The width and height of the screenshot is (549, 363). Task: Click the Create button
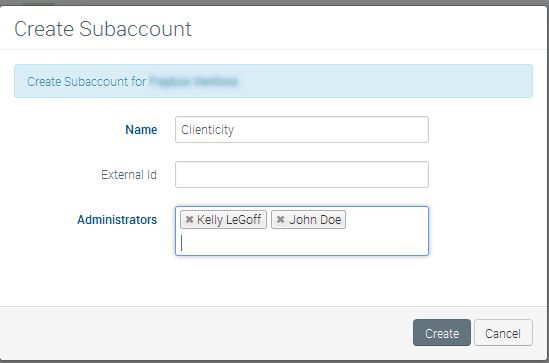click(442, 333)
